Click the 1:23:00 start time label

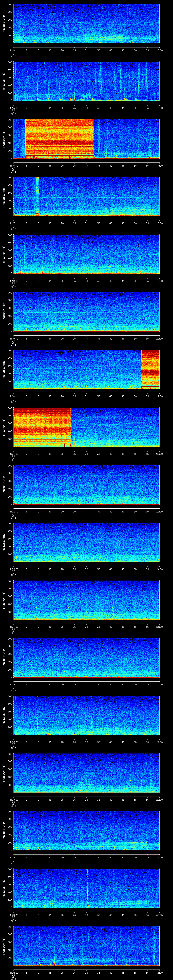click(14, 569)
